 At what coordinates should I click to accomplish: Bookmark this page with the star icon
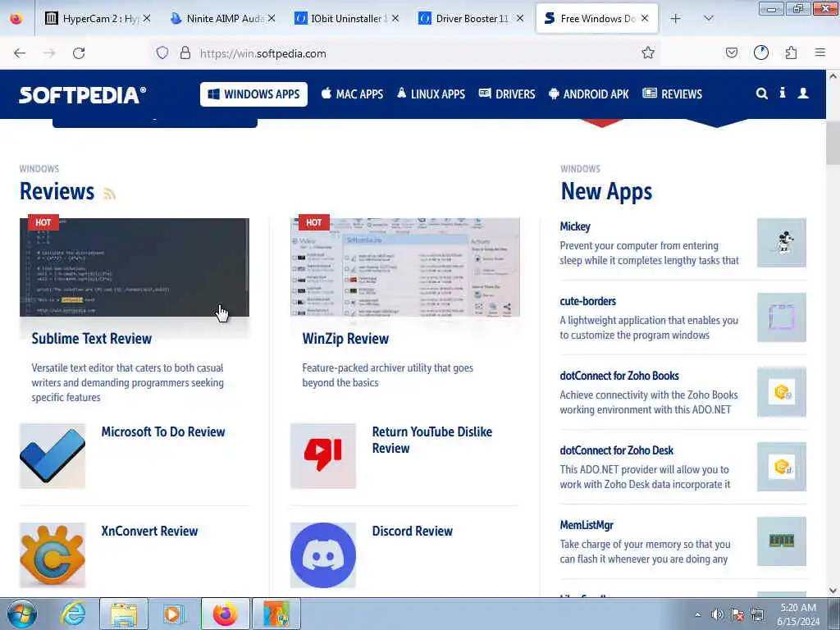648,52
